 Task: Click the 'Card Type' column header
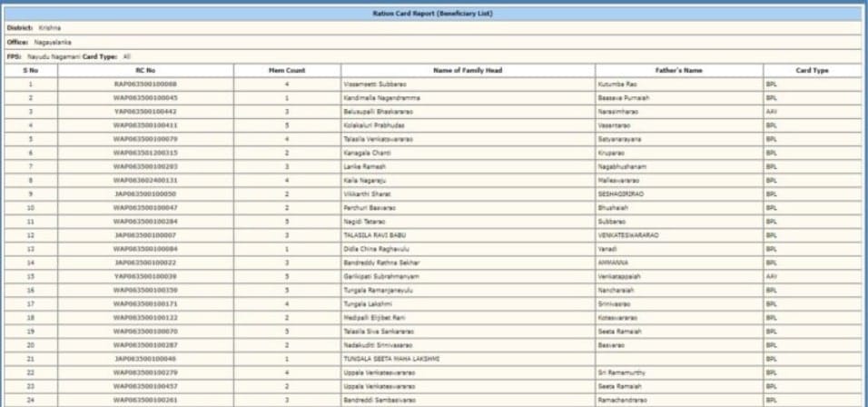812,70
